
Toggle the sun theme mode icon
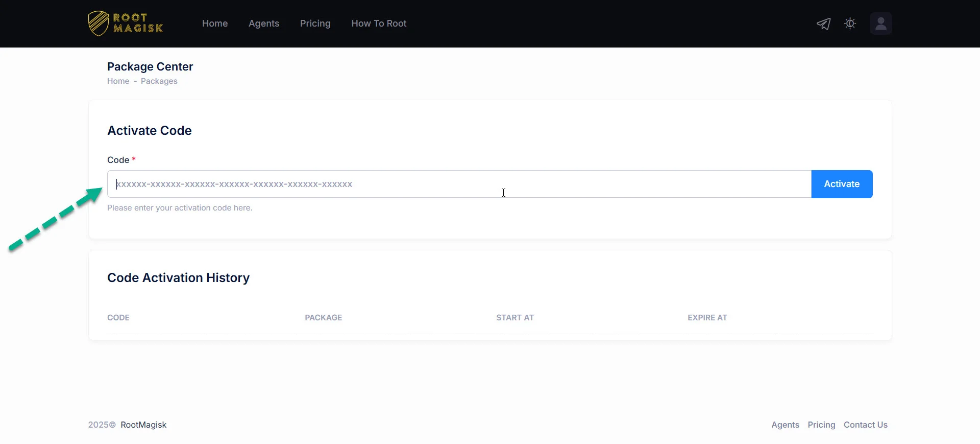tap(850, 24)
